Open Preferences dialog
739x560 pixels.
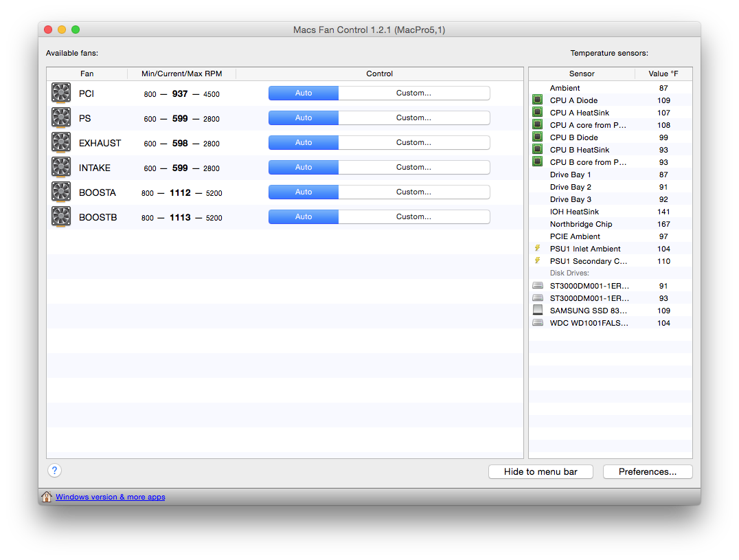coord(648,472)
